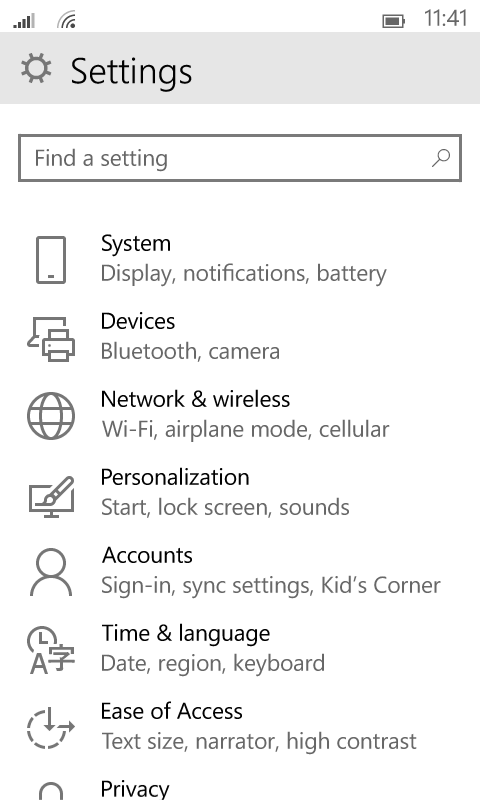Go to Network & wireless settings

(195, 399)
